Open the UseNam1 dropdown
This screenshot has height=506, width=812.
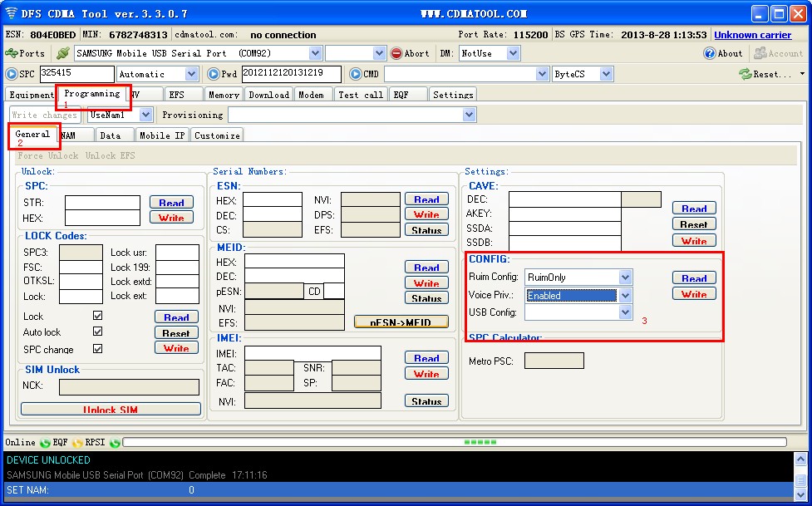click(x=145, y=115)
